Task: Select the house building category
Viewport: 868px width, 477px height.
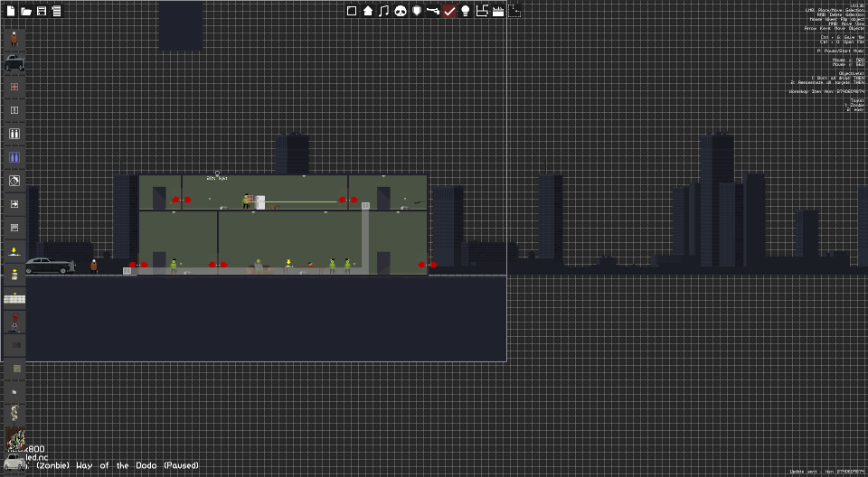Action: tap(368, 11)
